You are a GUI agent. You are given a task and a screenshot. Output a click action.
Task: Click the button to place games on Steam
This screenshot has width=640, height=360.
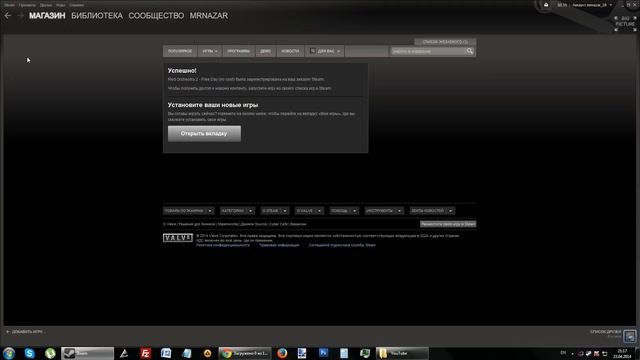[x=448, y=224]
